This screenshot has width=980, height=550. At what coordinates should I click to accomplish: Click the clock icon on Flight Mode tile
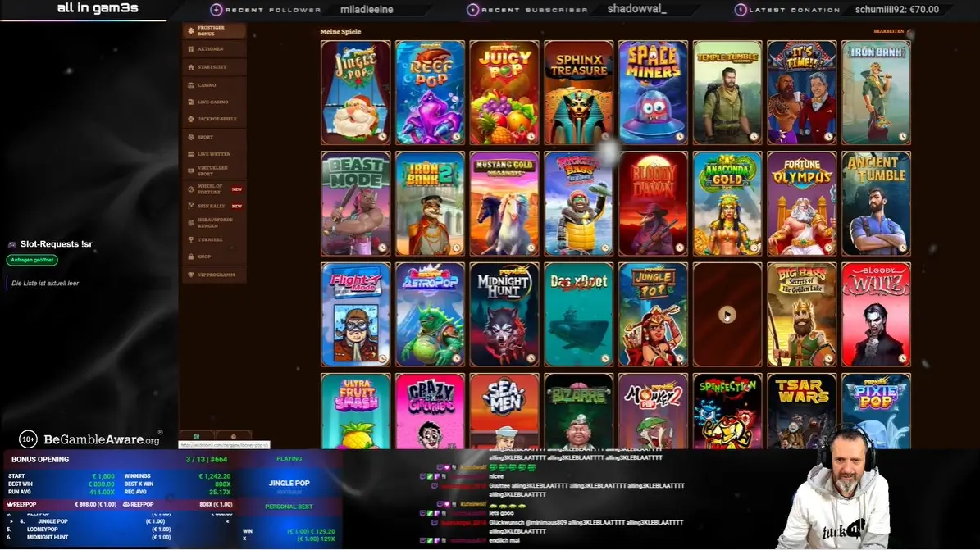coord(382,359)
